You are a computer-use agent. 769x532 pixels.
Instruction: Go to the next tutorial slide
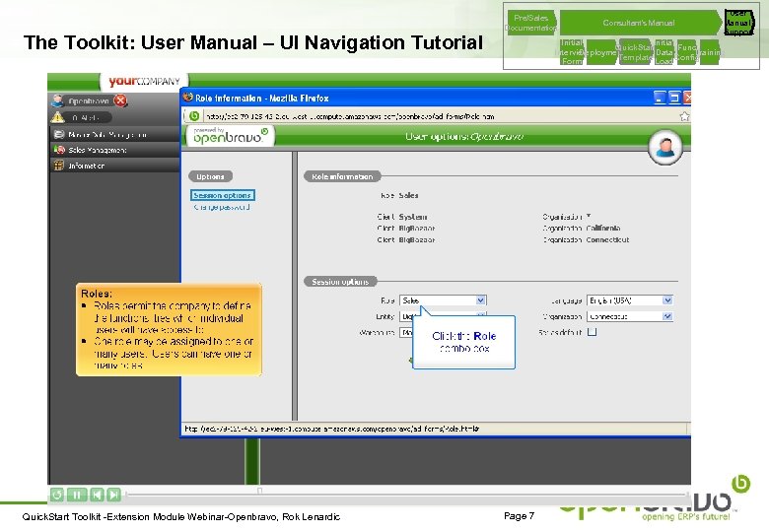click(x=113, y=495)
